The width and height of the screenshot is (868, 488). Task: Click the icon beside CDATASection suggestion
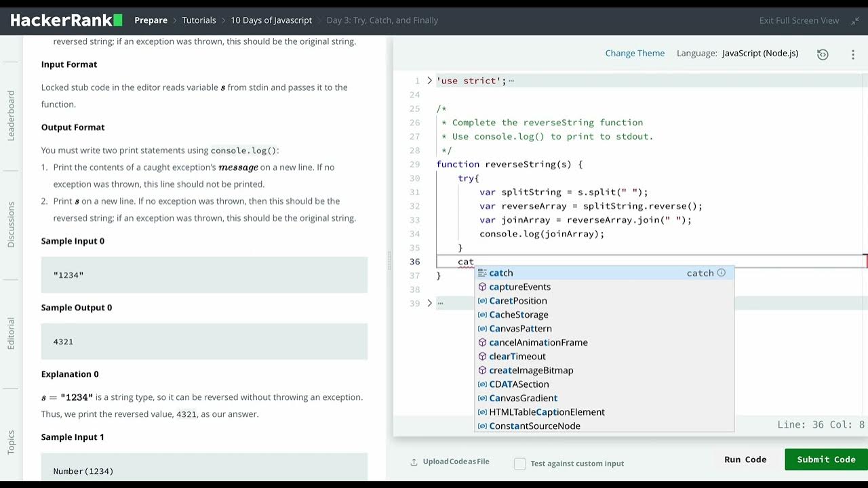(482, 384)
